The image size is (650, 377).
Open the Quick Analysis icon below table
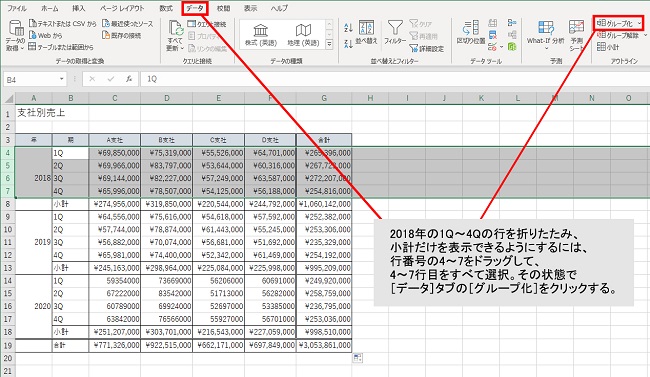click(x=357, y=358)
